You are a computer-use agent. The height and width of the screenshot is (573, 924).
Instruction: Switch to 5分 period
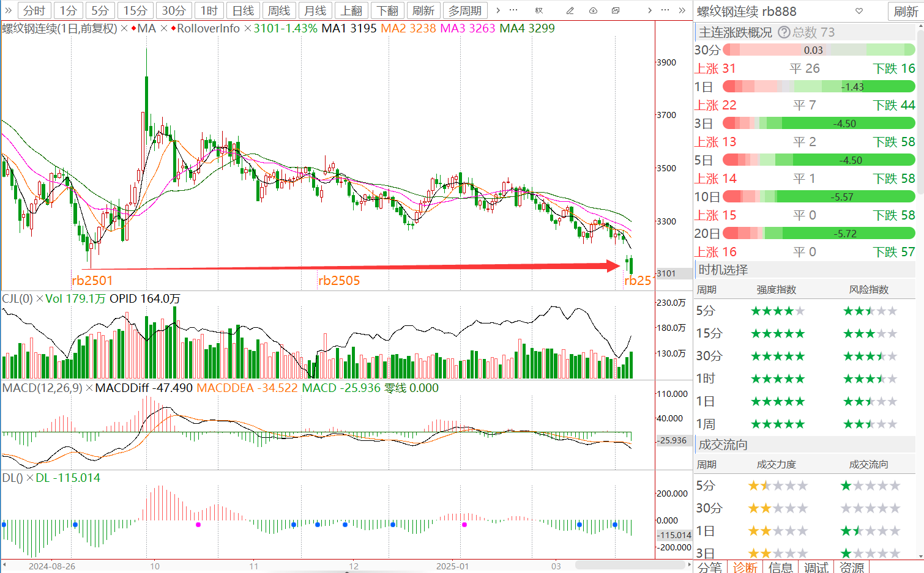pyautogui.click(x=100, y=10)
